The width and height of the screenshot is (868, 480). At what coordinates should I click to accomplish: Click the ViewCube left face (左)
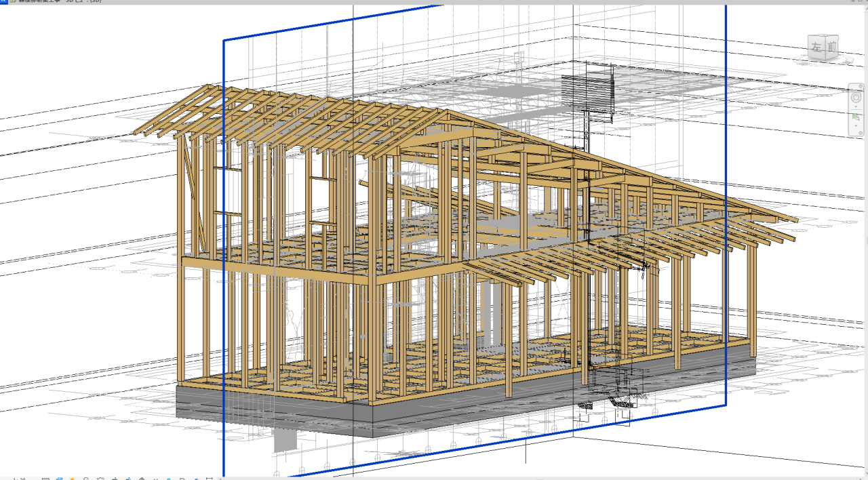tap(816, 48)
